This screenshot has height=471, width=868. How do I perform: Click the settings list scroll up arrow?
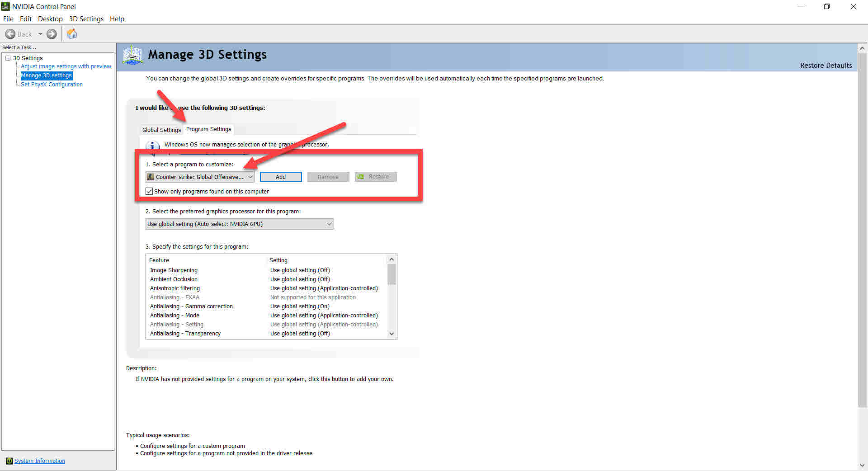(392, 259)
